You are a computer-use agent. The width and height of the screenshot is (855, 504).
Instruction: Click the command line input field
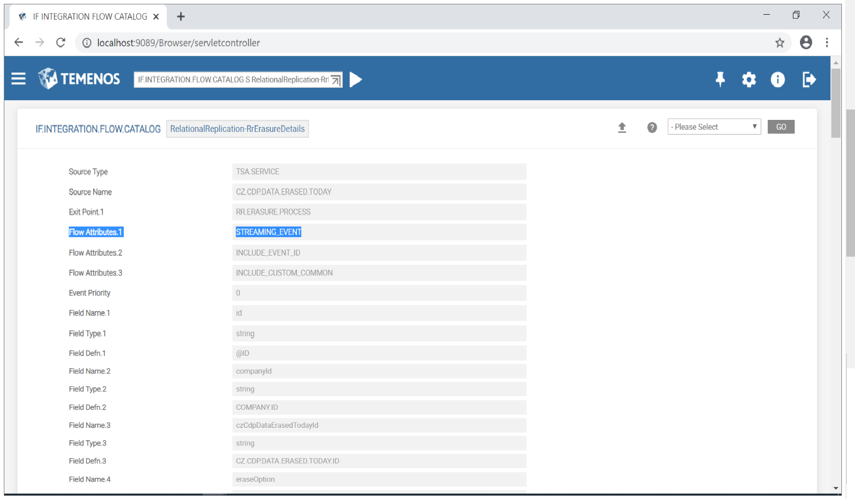coord(232,80)
